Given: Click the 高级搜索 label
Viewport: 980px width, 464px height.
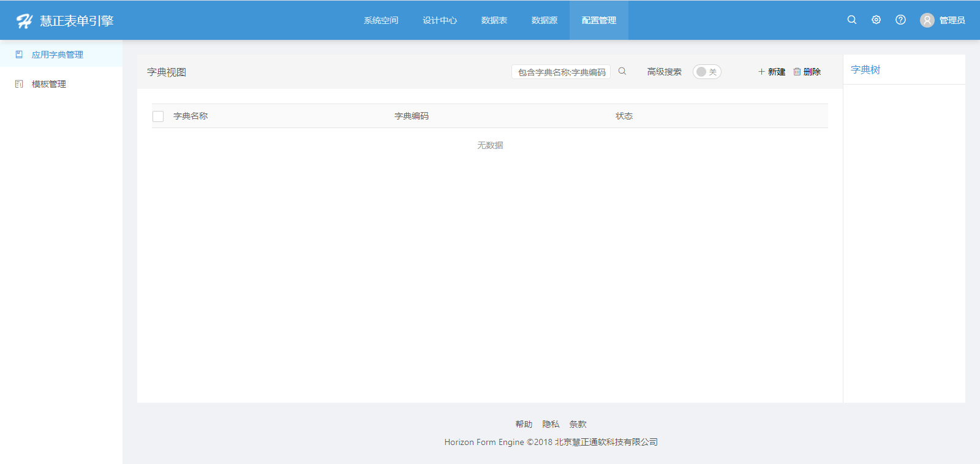Looking at the screenshot, I should 665,72.
